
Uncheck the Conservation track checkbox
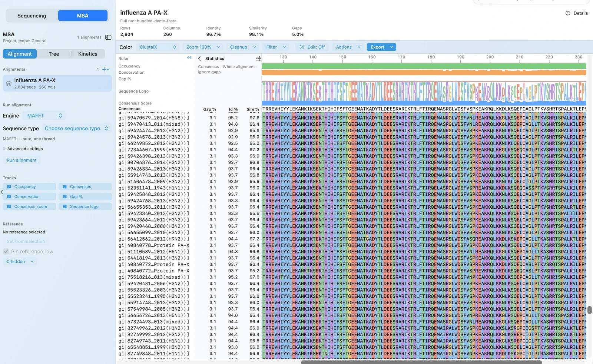click(x=9, y=197)
